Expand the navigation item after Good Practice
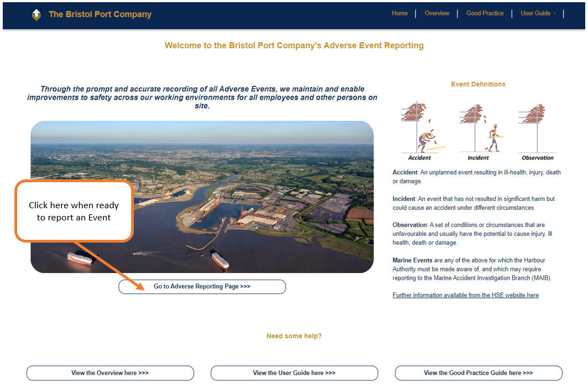The image size is (588, 391). (x=537, y=13)
